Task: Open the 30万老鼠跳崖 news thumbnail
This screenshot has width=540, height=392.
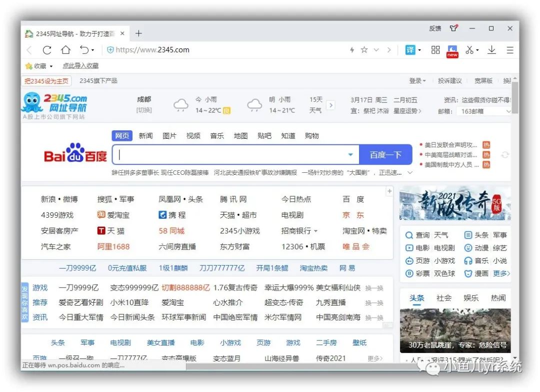Action: [x=455, y=331]
